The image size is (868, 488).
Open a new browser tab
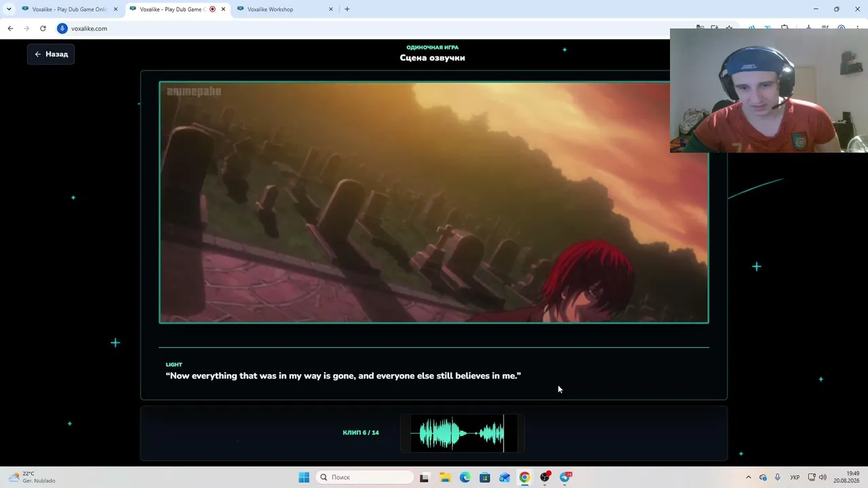click(x=347, y=9)
